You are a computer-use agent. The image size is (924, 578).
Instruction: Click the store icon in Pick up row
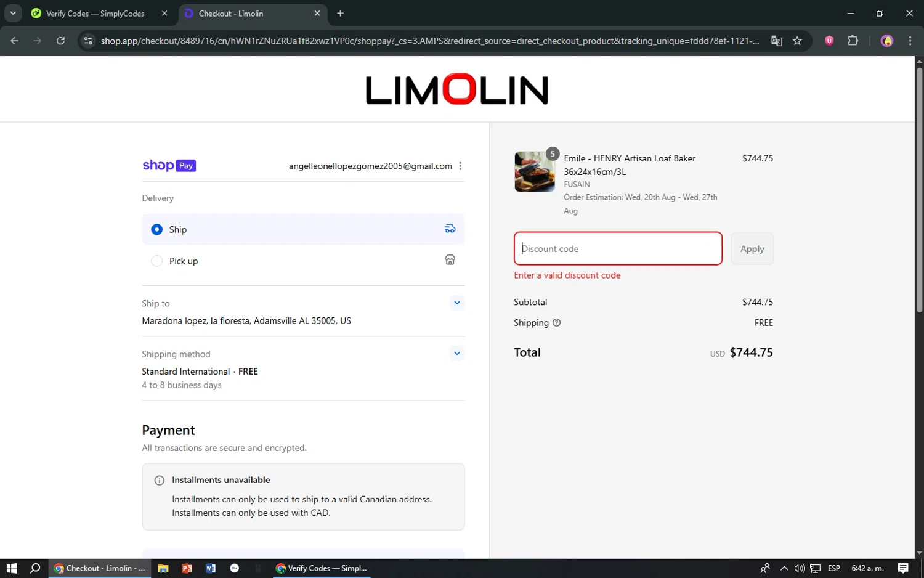coord(450,260)
